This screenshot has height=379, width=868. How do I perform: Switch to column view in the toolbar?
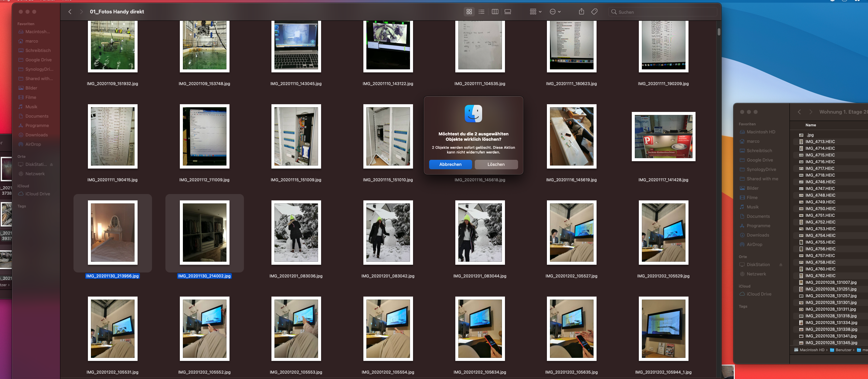(x=495, y=11)
